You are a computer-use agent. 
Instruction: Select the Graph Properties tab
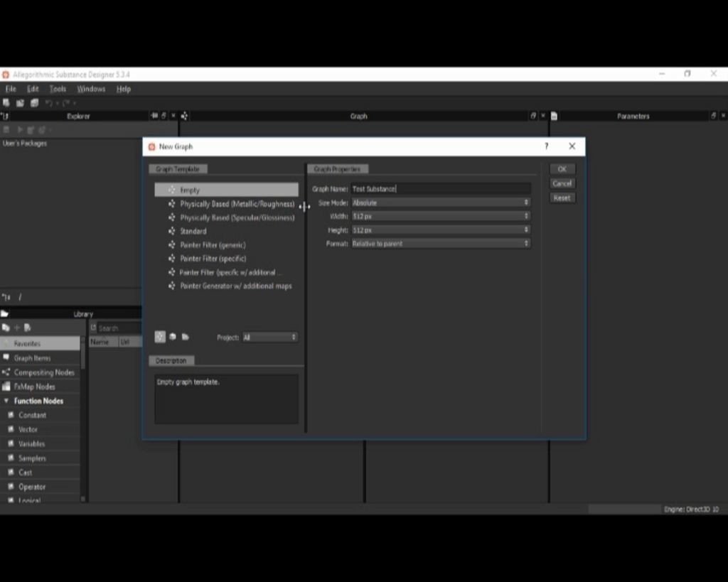pos(338,169)
